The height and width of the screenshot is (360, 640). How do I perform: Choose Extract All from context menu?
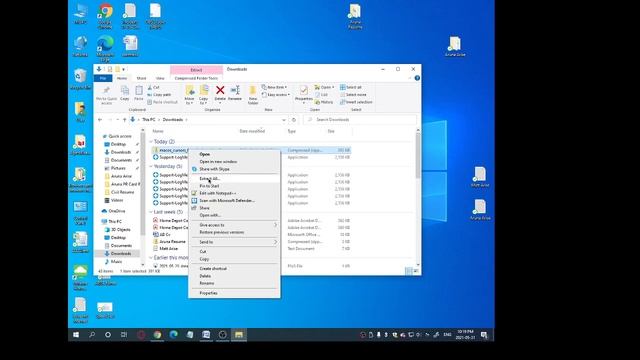234,179
